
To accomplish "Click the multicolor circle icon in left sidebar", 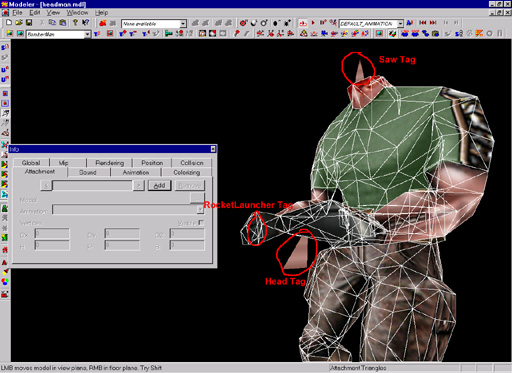I will click(x=5, y=282).
